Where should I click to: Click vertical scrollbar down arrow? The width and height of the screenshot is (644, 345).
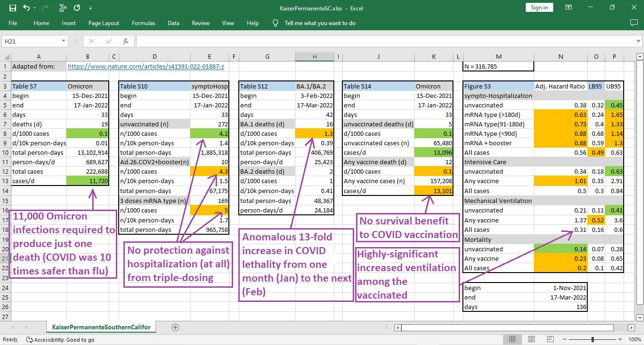click(639, 317)
